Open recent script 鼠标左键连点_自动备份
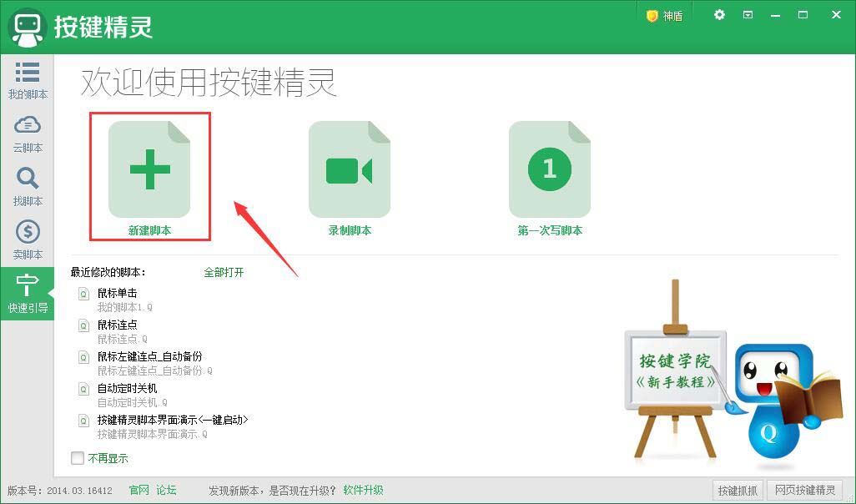856x504 pixels. point(149,356)
